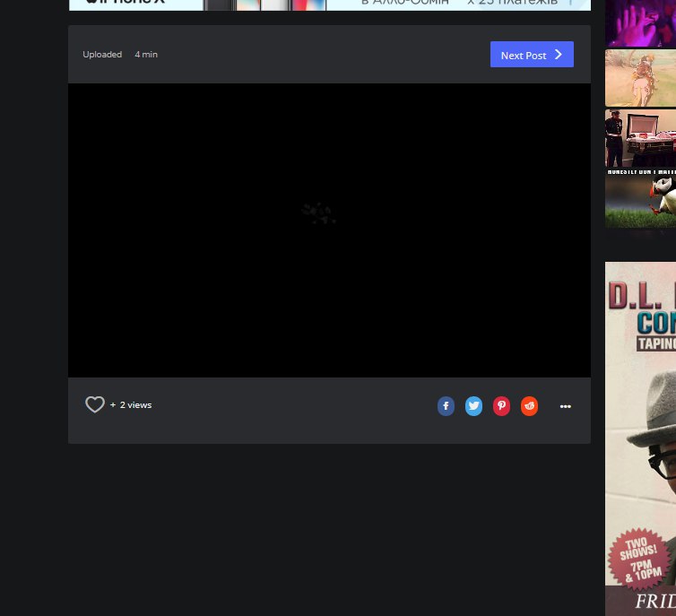
Task: Click the heart icon to favorite post
Action: coord(94,405)
